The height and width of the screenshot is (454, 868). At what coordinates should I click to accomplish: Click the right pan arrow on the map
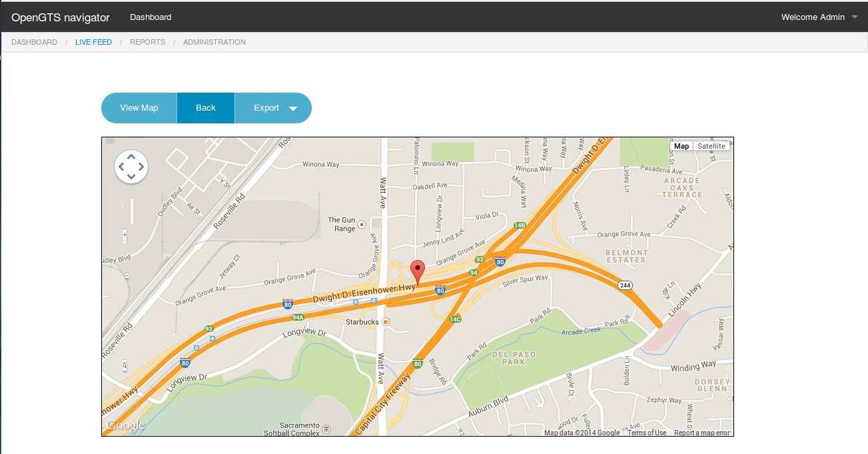141,167
